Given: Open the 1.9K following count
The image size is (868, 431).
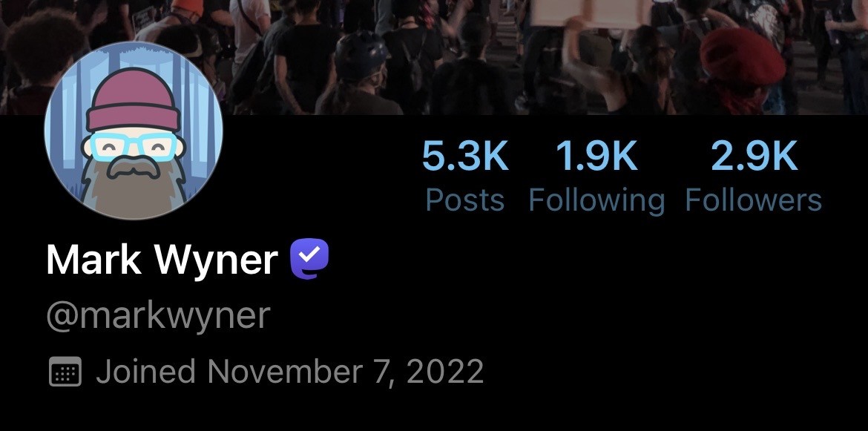Looking at the screenshot, I should pyautogui.click(x=596, y=157).
